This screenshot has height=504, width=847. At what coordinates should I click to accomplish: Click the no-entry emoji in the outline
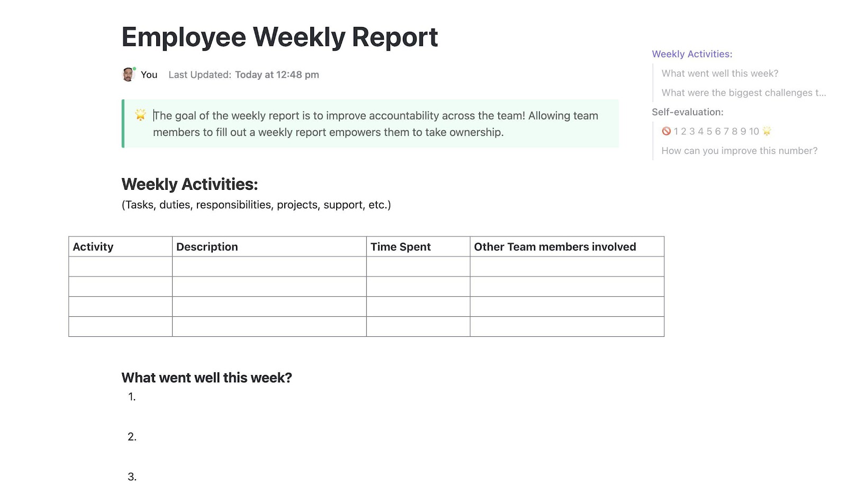click(666, 131)
